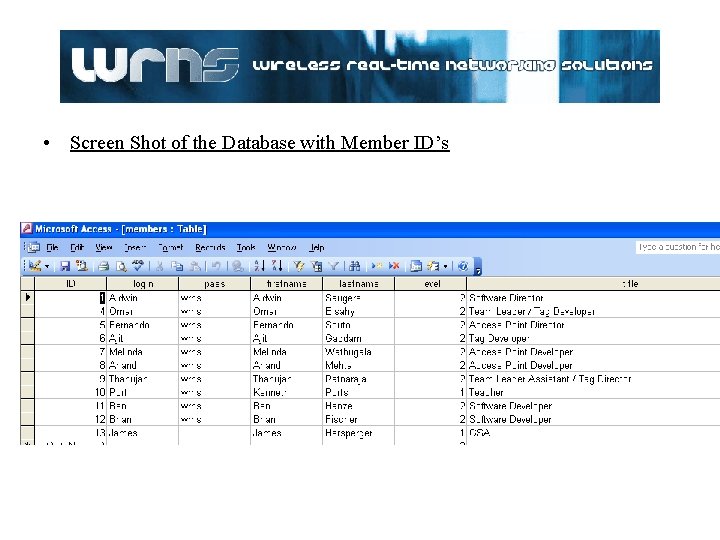The height and width of the screenshot is (540, 720).
Task: Click the Filter By Form icon
Action: tap(316, 266)
